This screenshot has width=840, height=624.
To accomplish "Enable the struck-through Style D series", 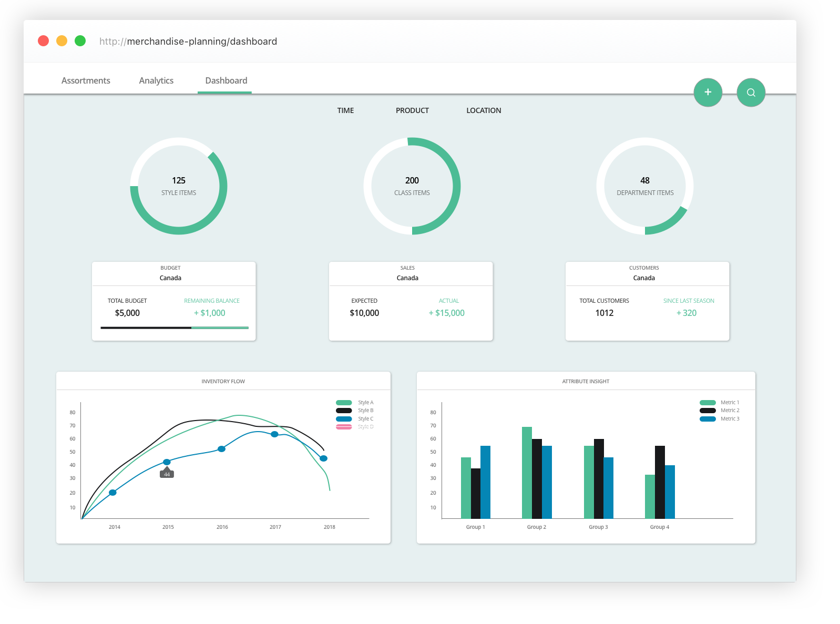I will [344, 427].
